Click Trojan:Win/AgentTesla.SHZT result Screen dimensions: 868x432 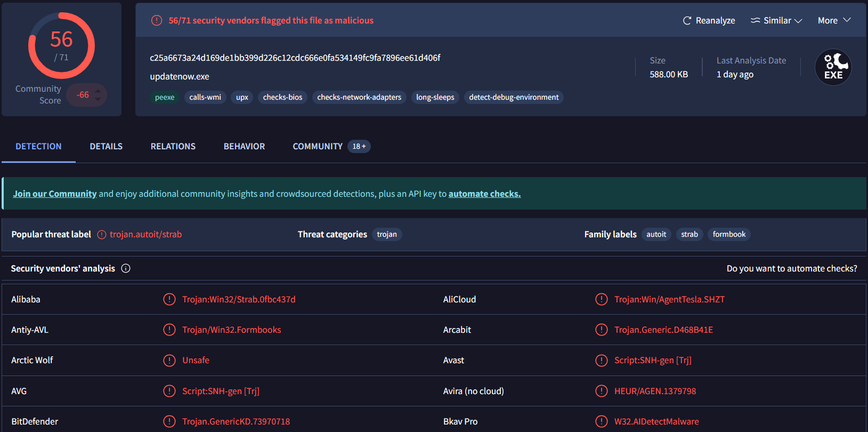(x=669, y=299)
